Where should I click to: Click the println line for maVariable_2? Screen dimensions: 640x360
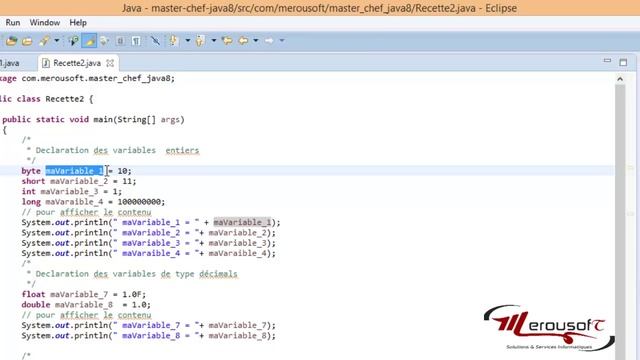pyautogui.click(x=149, y=233)
